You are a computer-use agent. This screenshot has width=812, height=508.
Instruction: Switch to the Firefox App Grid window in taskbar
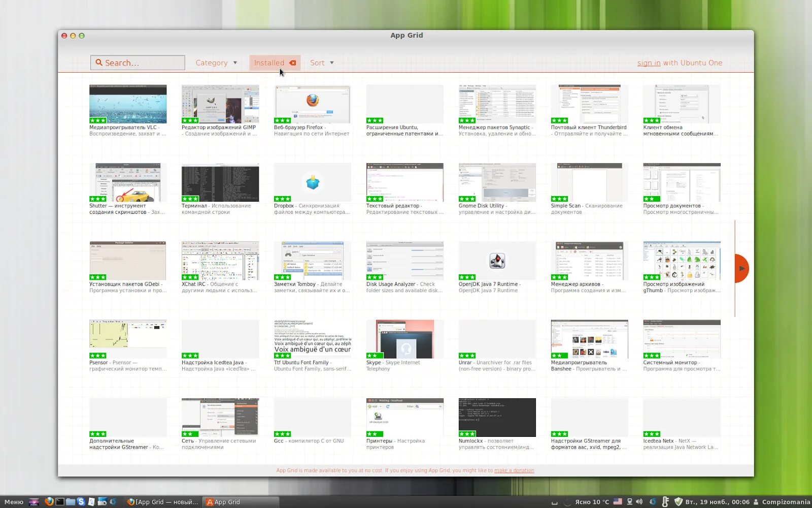click(162, 502)
